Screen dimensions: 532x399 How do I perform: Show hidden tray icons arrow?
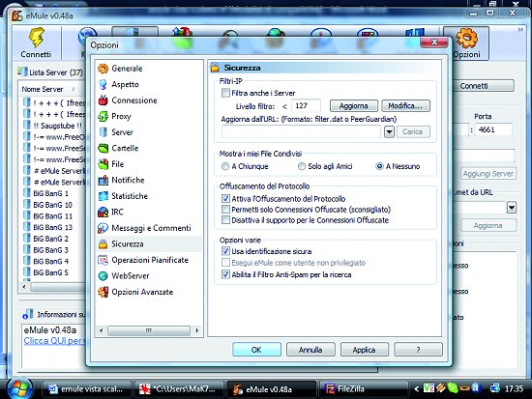click(416, 388)
